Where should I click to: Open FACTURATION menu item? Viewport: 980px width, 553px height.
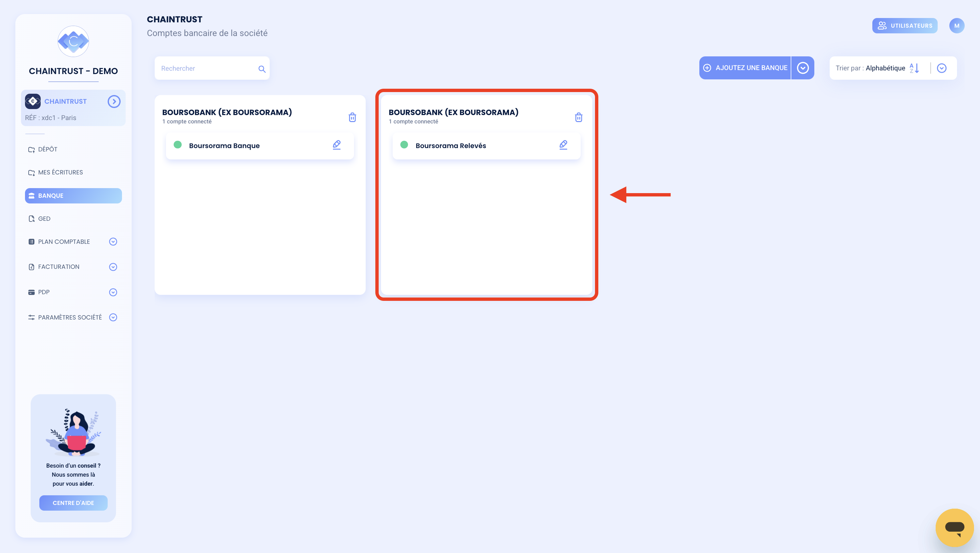59,267
